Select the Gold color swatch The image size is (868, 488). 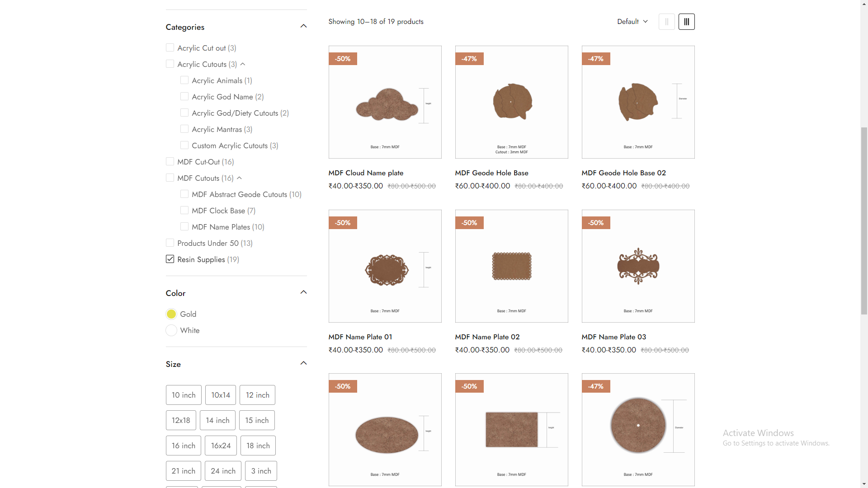click(171, 314)
